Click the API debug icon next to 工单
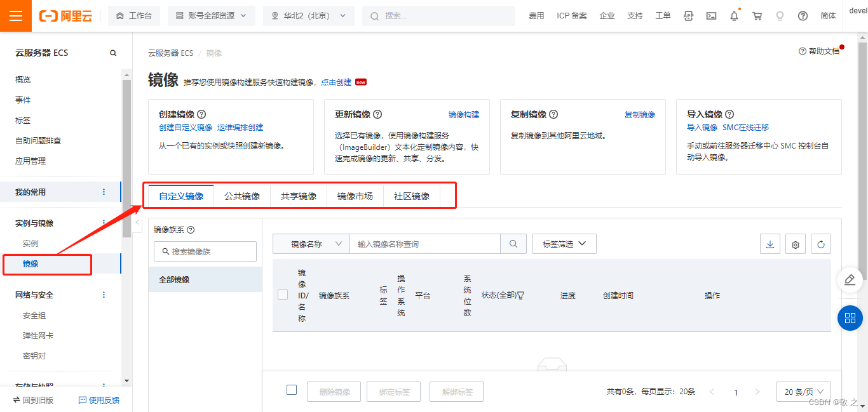Viewport: 868px width, 412px height. click(x=688, y=16)
